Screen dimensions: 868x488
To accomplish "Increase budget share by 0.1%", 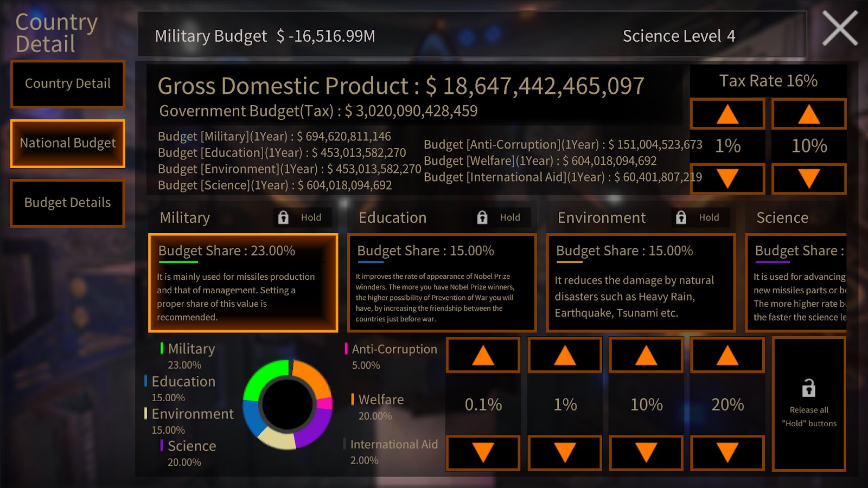I will [483, 356].
